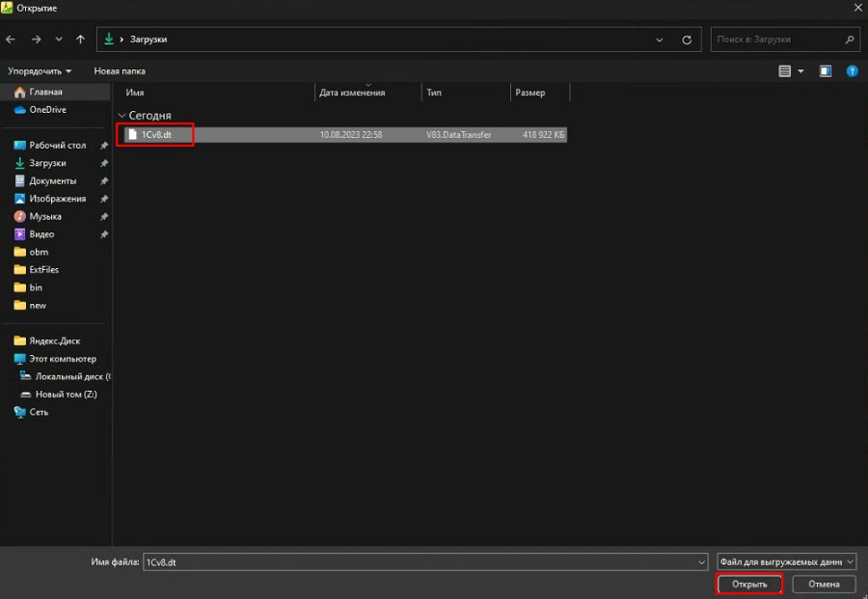This screenshot has width=868, height=599.
Task: Click the Документы icon in the sidebar
Action: (20, 180)
